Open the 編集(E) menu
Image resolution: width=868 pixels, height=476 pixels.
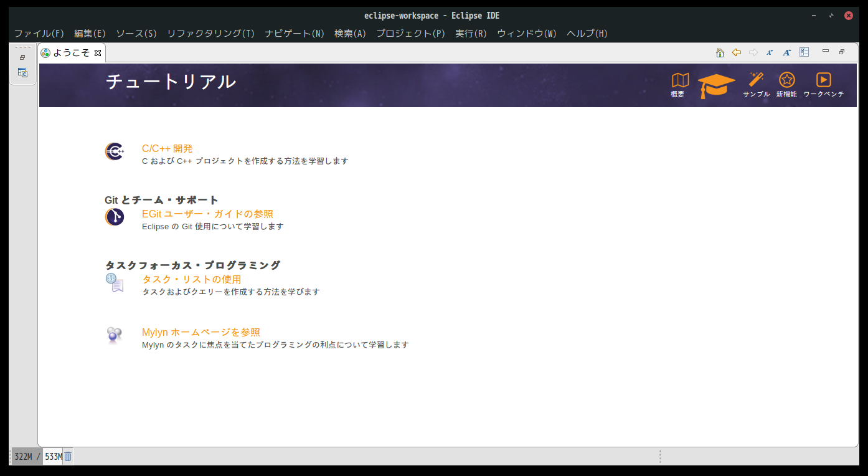[90, 34]
